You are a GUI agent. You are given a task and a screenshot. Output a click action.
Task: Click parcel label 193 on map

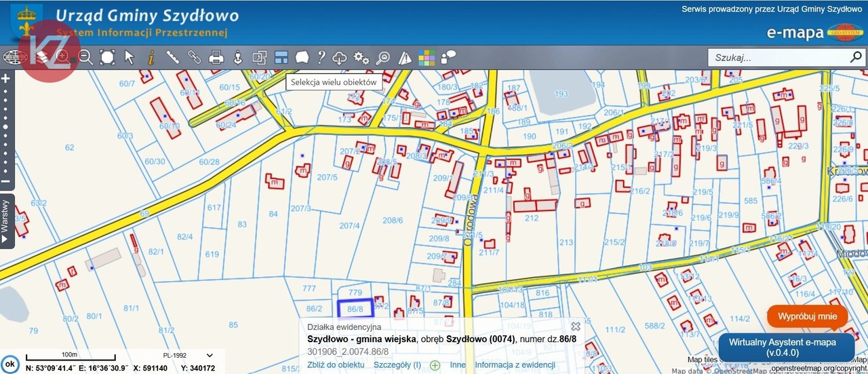coord(561,94)
